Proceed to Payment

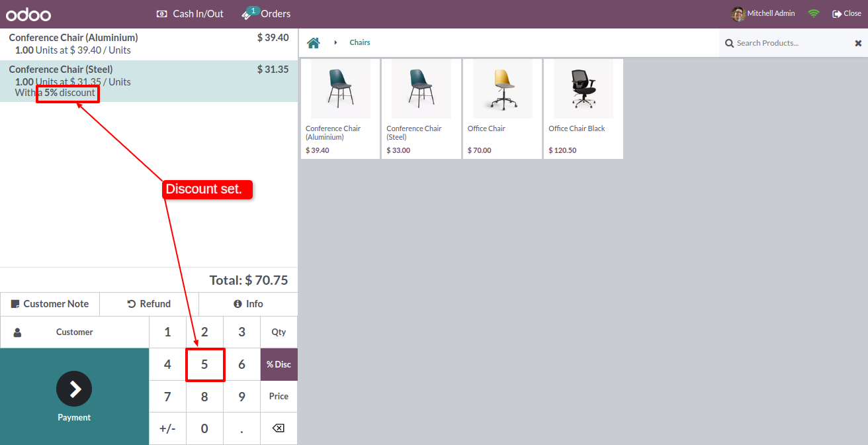pos(74,397)
